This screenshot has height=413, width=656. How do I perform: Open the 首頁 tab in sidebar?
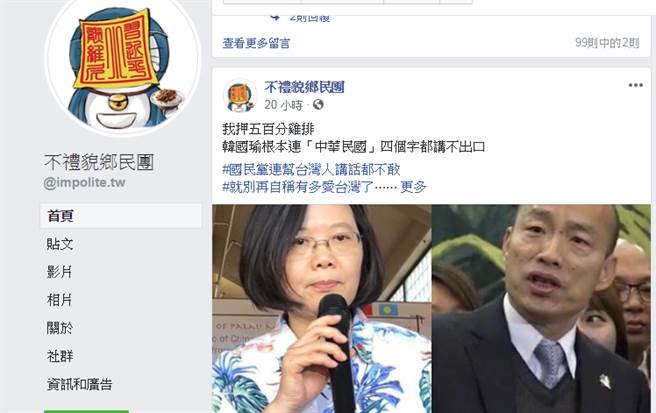coord(121,216)
